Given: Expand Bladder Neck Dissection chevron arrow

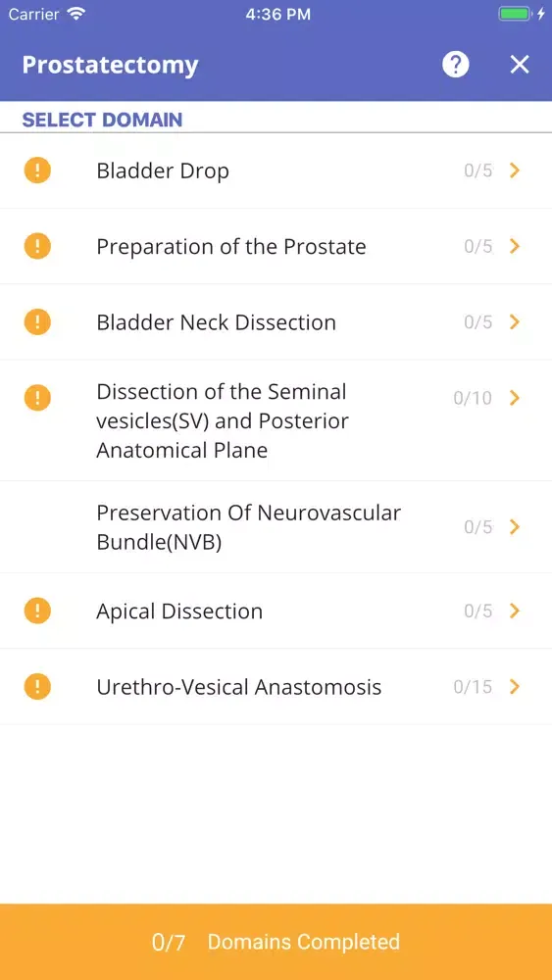Looking at the screenshot, I should (515, 321).
